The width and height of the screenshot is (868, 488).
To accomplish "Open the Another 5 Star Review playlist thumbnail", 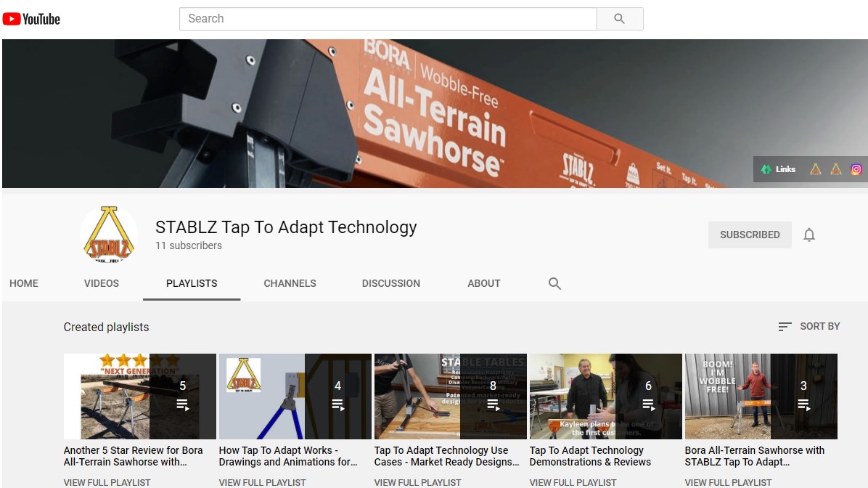I will (139, 396).
